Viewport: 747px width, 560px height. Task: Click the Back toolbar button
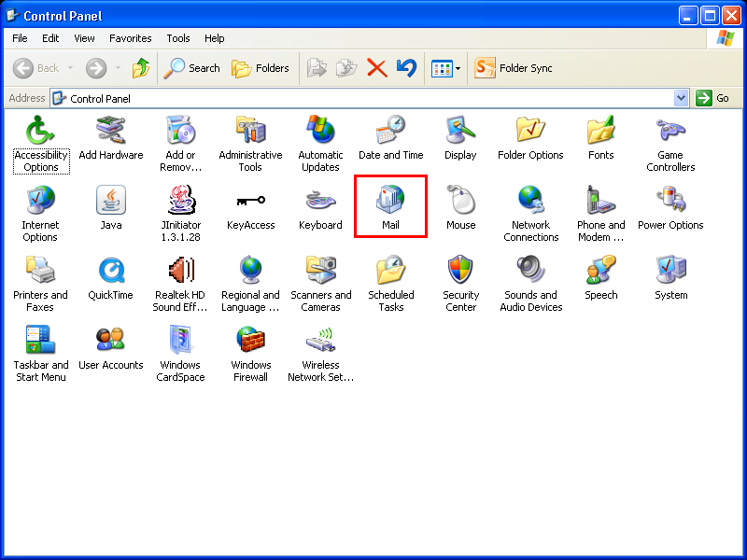(x=36, y=68)
